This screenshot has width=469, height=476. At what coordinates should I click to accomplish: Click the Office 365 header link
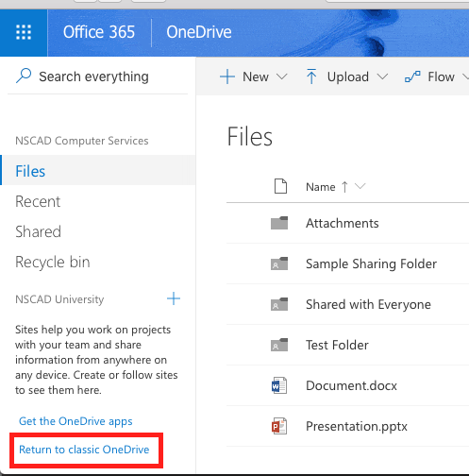tap(99, 32)
